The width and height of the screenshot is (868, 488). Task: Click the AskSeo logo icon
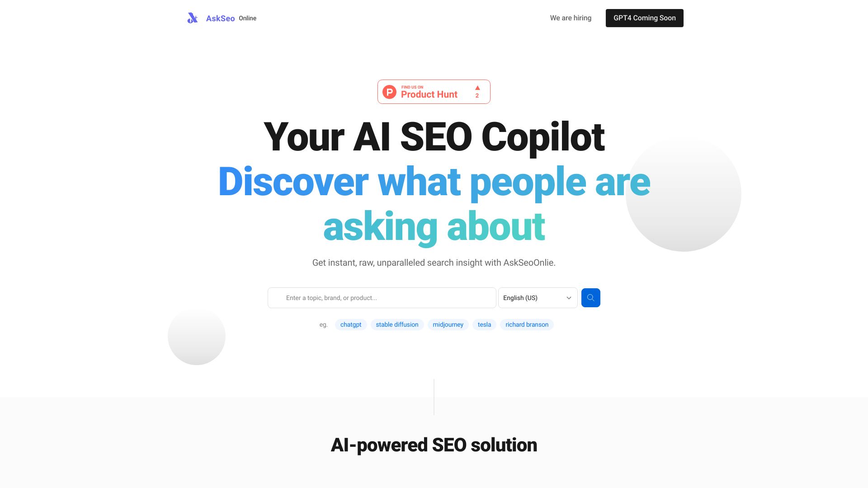click(x=193, y=18)
